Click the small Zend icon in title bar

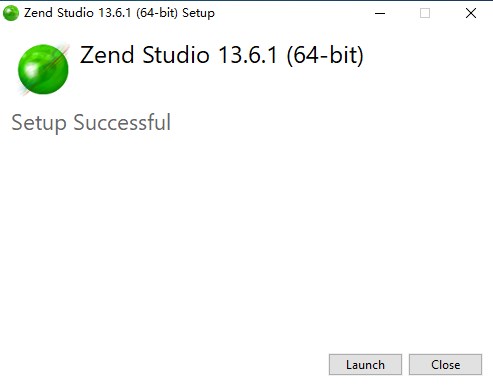click(x=11, y=13)
